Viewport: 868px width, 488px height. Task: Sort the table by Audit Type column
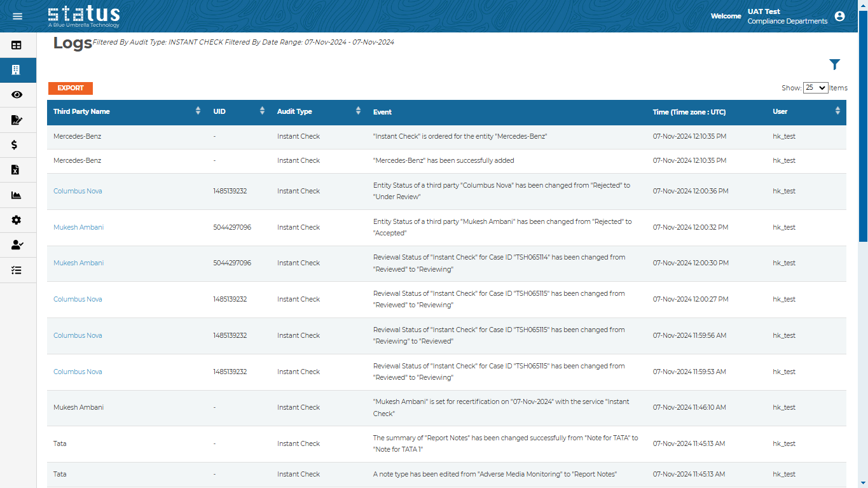(358, 111)
